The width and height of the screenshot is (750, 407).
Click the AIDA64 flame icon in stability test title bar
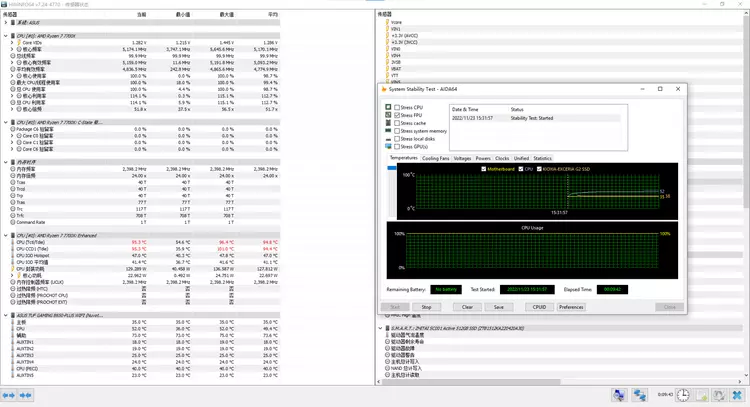(384, 89)
